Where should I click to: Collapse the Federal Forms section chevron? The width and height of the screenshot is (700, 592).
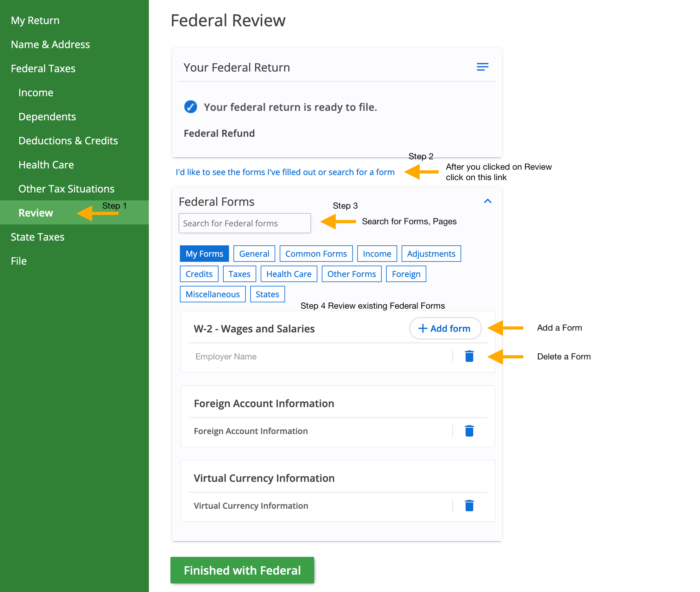487,201
